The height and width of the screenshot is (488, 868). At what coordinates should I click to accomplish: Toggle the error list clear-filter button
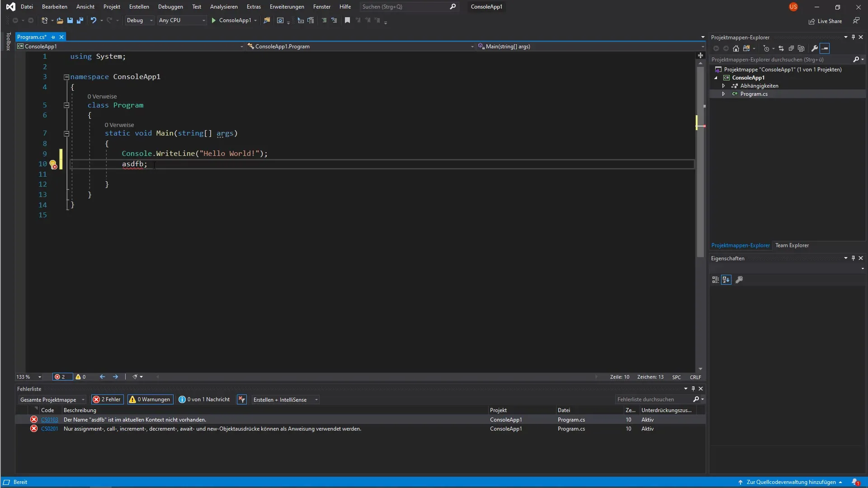pos(242,399)
